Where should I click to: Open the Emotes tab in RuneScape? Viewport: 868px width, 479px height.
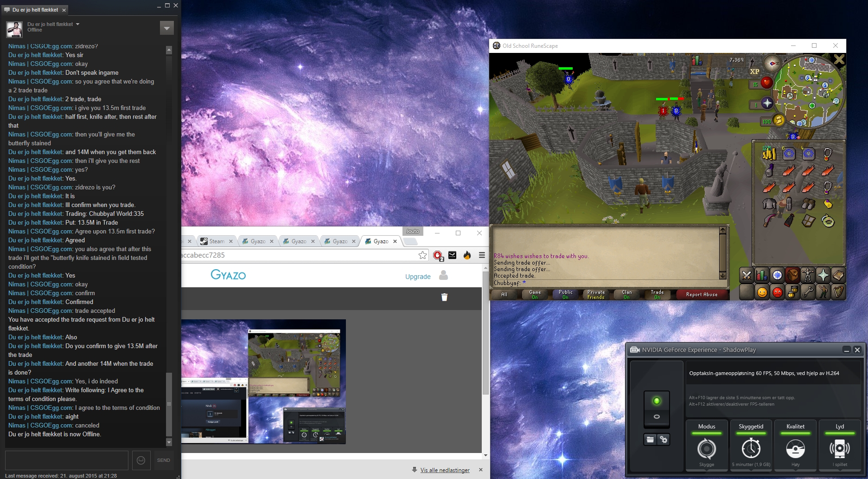point(823,292)
